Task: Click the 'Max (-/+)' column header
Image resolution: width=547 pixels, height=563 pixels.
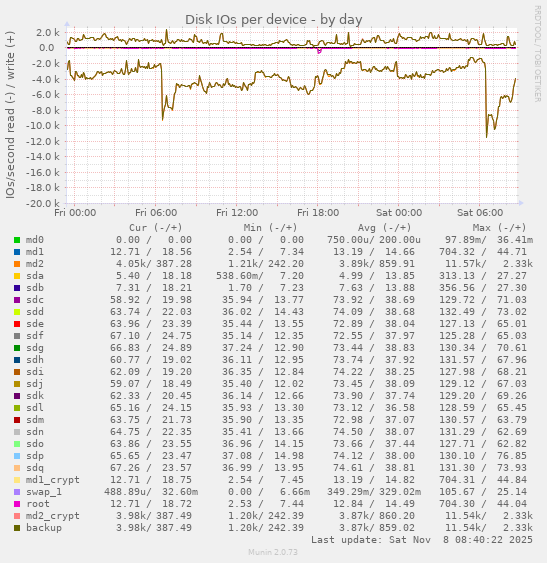Action: point(500,228)
